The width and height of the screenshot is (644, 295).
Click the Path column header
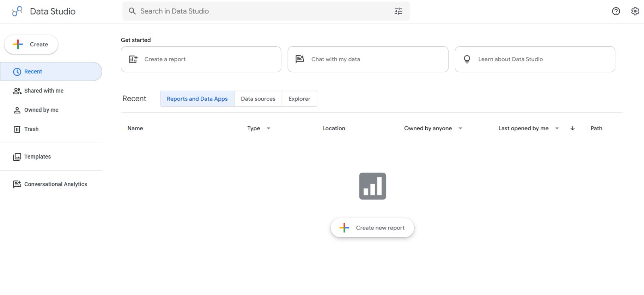(596, 128)
